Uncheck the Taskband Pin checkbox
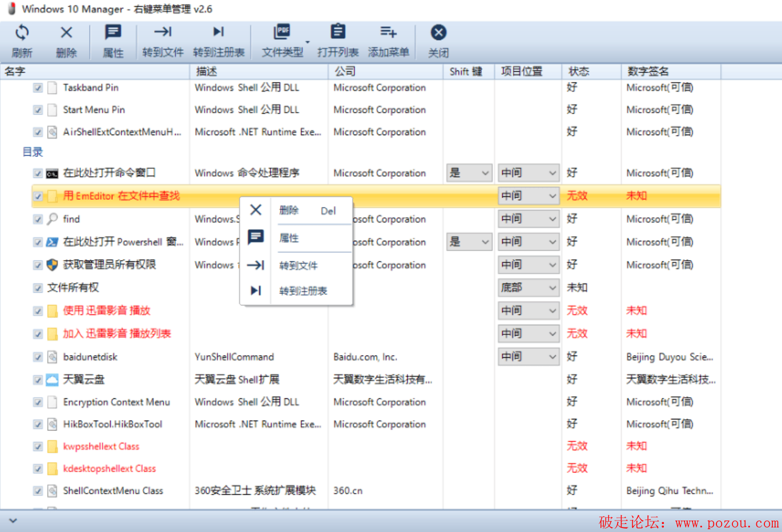This screenshot has height=532, width=782. pos(38,88)
